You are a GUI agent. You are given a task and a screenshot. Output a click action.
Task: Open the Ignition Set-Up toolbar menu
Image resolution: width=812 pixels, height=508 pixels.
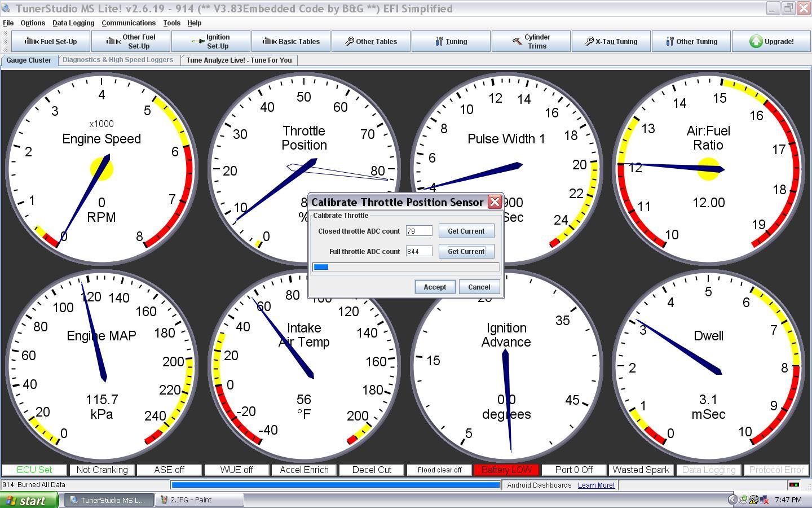pos(211,41)
